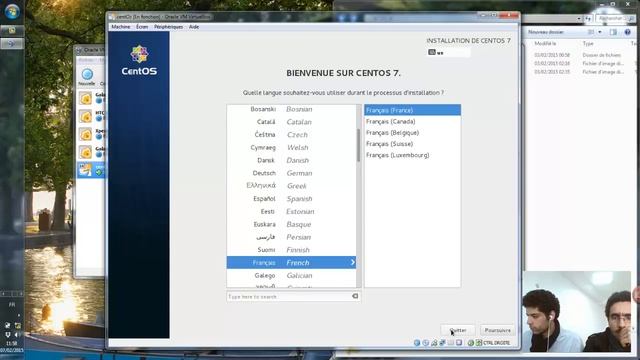Open the Aide menu
Image resolution: width=640 pixels, height=360 pixels.
194,27
